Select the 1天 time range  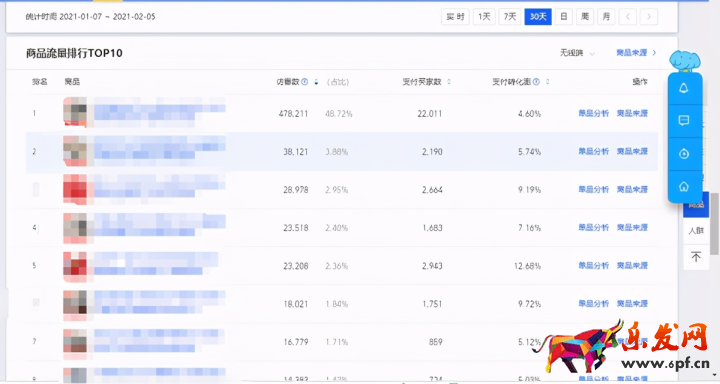pos(484,17)
